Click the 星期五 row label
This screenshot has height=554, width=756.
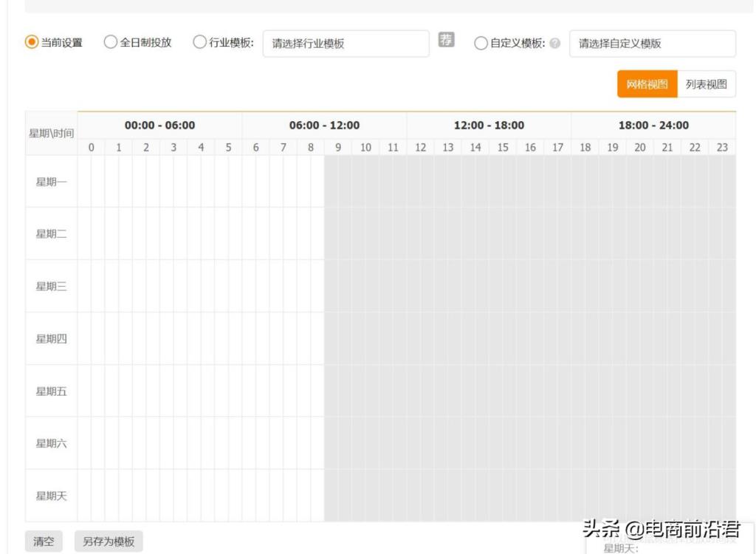51,391
